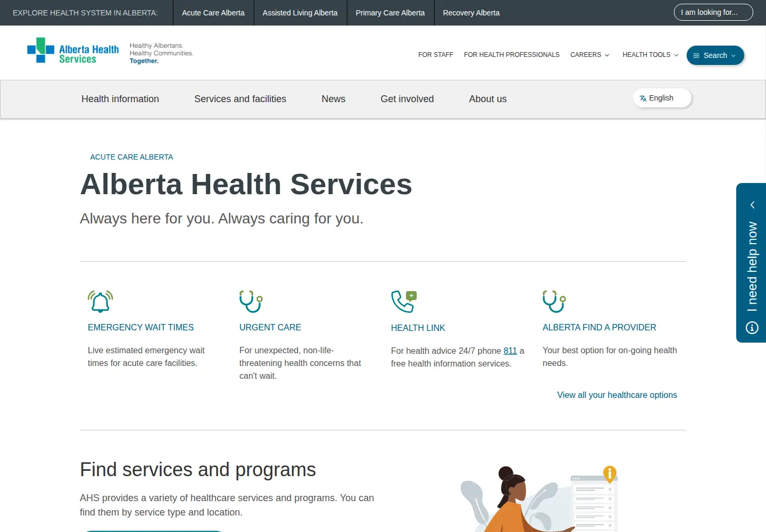Open Emergency Wait Times link
This screenshot has height=532, width=766.
141,328
